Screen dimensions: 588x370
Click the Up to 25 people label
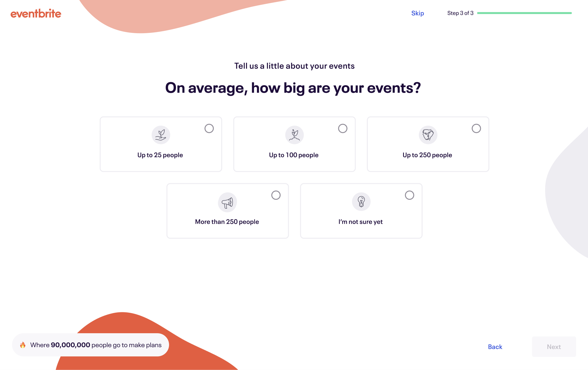pos(160,155)
